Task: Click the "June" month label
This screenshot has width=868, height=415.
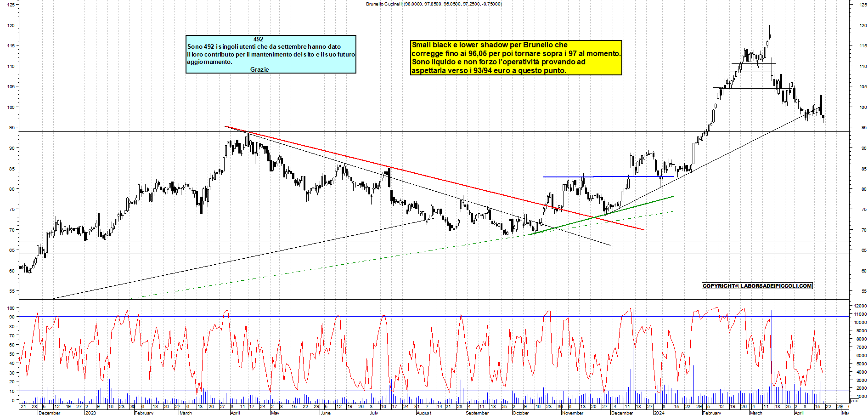Action: point(325,413)
